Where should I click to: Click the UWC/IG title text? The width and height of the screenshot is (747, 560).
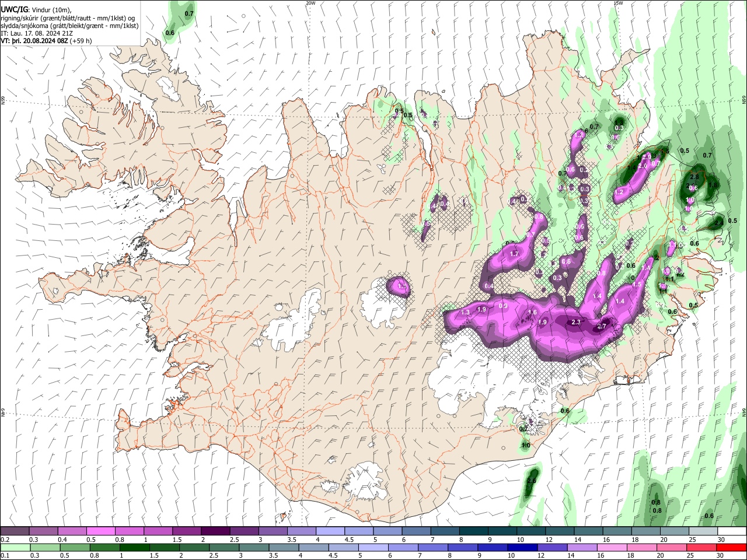point(14,9)
